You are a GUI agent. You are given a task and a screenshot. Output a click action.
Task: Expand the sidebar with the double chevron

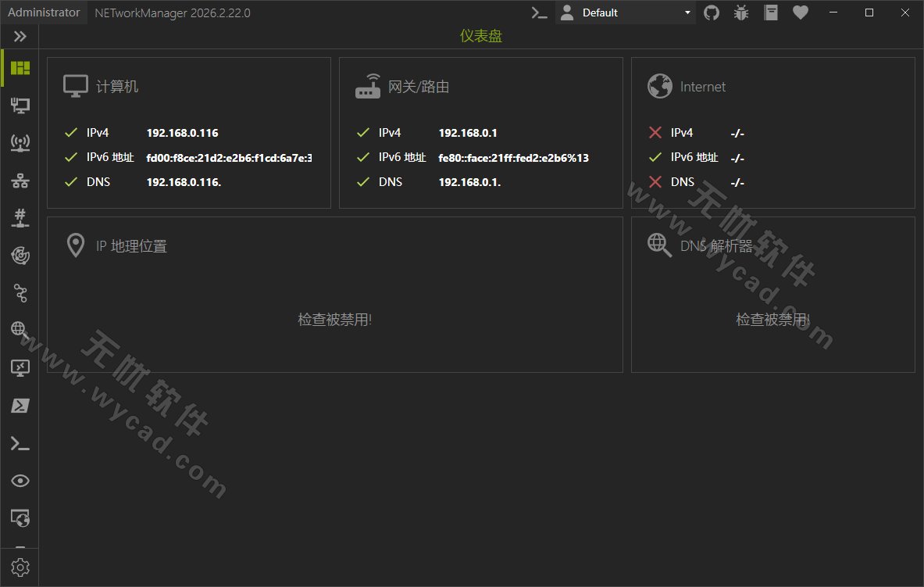click(20, 36)
